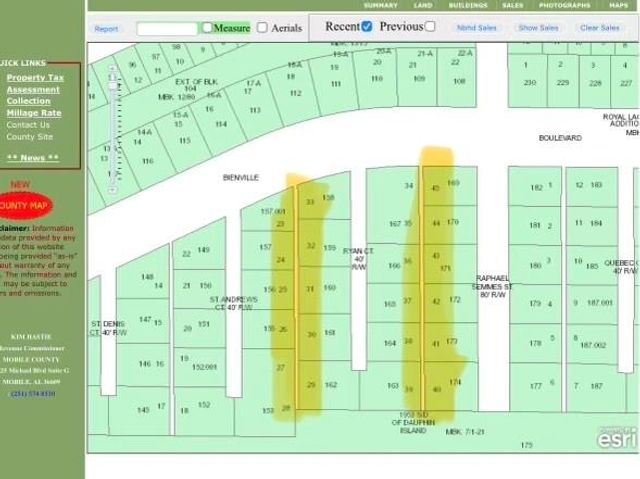
Task: Uncheck the Recent sales checkbox
Action: coord(366,26)
